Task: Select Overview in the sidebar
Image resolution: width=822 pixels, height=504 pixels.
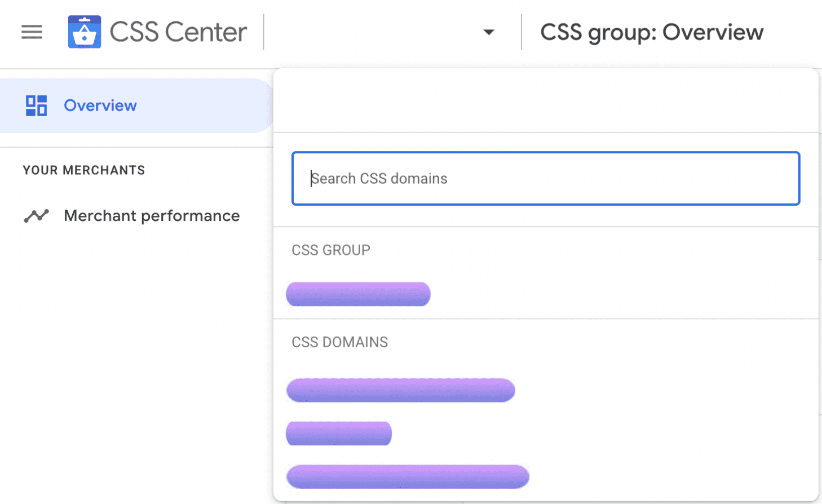Action: (x=135, y=105)
